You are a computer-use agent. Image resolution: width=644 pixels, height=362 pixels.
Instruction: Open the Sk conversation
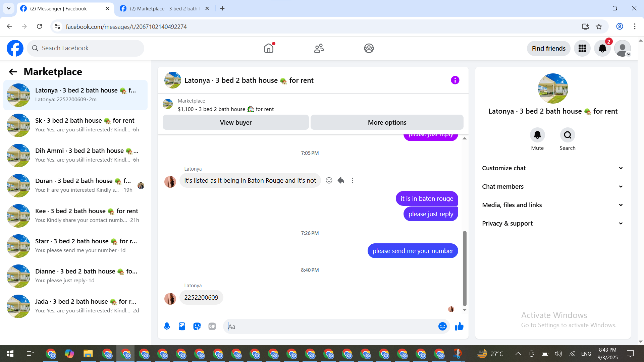click(75, 125)
